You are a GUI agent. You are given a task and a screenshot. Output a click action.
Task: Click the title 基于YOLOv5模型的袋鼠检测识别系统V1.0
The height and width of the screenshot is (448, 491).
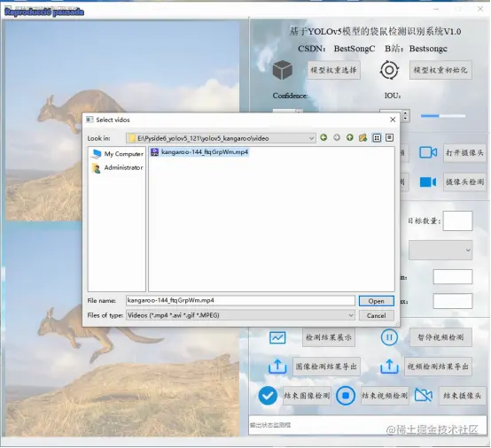(375, 31)
